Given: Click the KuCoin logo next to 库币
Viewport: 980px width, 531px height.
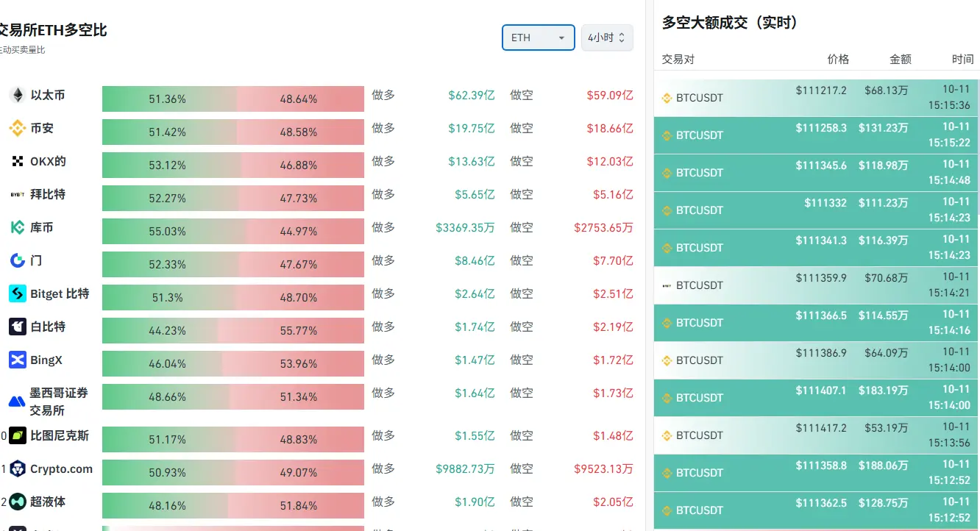Looking at the screenshot, I should click(17, 227).
